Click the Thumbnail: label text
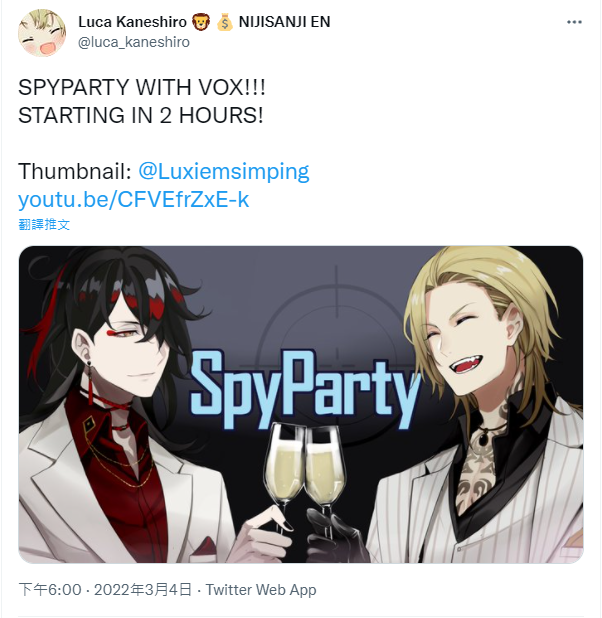Image resolution: width=602 pixels, height=618 pixels. [75, 171]
